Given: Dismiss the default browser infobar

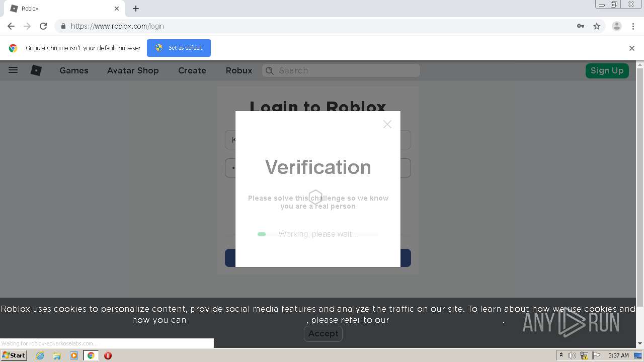Looking at the screenshot, I should 632,48.
